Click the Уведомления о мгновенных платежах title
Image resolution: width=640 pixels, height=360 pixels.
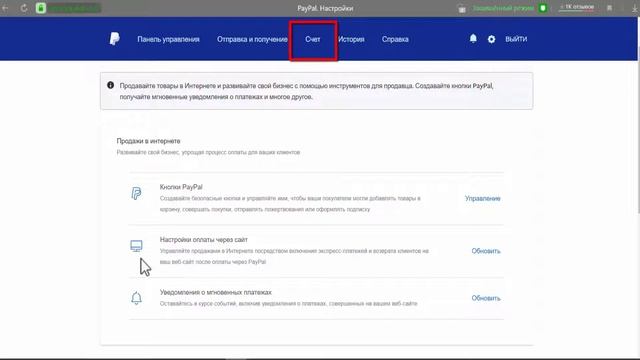[216, 292]
